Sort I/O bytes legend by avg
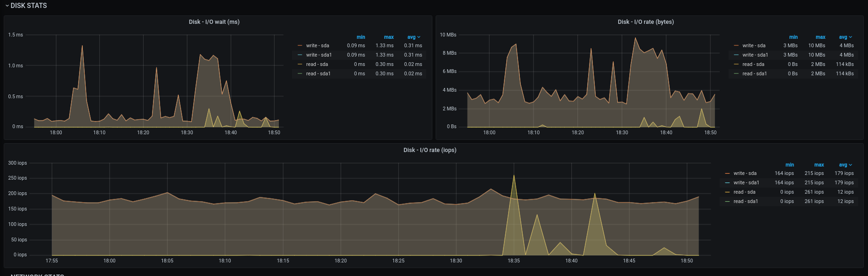The image size is (868, 276). tap(846, 37)
